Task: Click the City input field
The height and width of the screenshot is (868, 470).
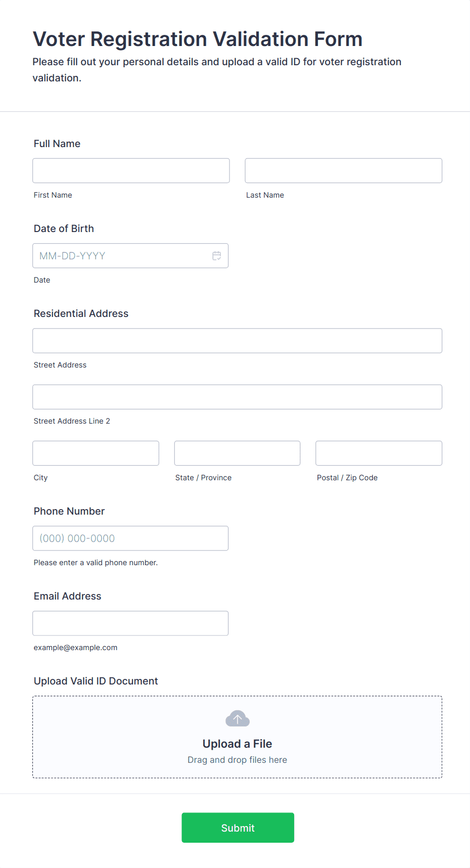Action: click(96, 453)
